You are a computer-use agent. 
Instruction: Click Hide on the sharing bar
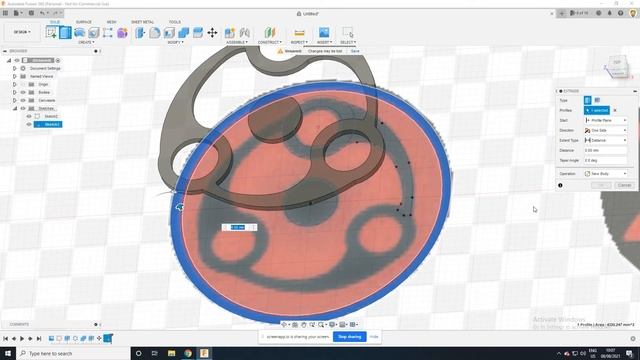point(374,337)
